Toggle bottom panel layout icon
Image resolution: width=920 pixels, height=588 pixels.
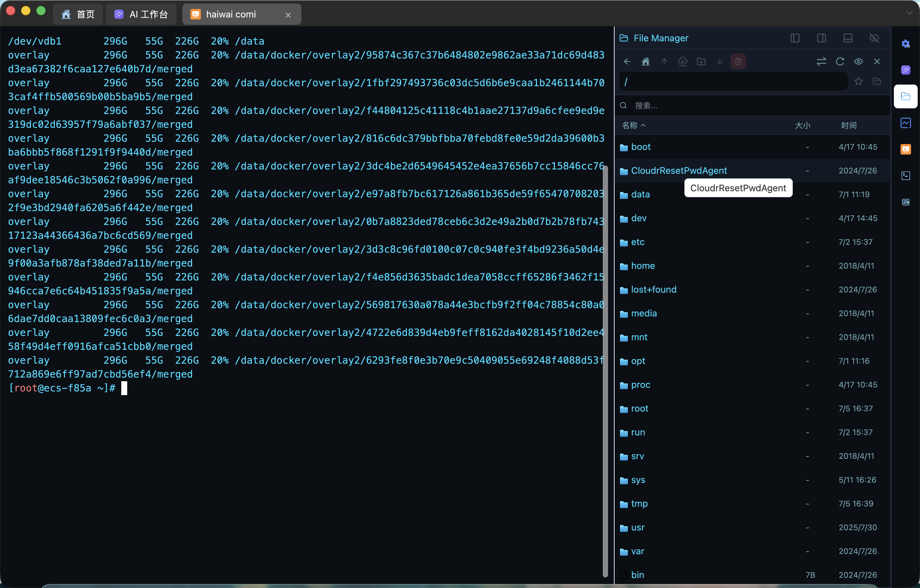coord(848,38)
